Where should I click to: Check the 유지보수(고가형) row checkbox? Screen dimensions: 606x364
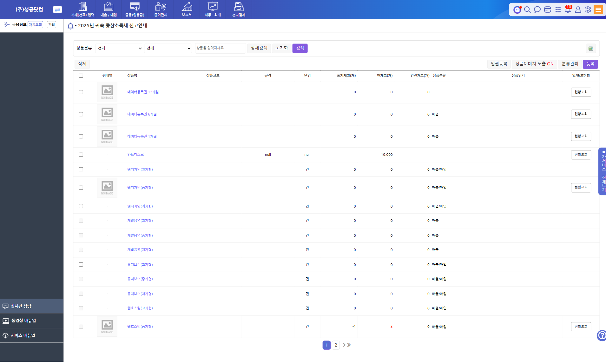[x=81, y=265]
